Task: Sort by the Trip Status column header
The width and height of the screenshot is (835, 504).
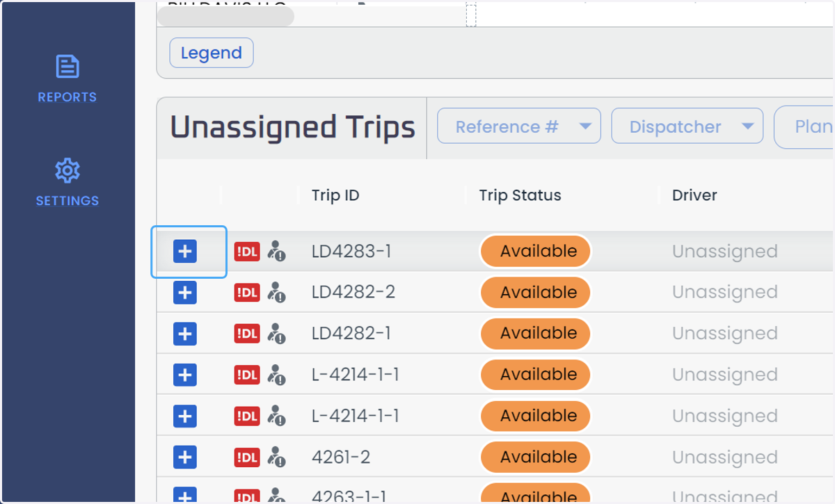Action: click(x=520, y=195)
